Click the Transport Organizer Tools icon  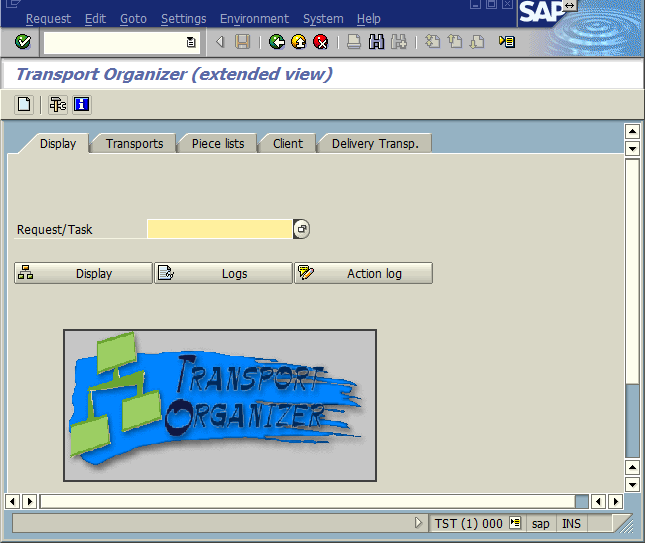(x=58, y=104)
